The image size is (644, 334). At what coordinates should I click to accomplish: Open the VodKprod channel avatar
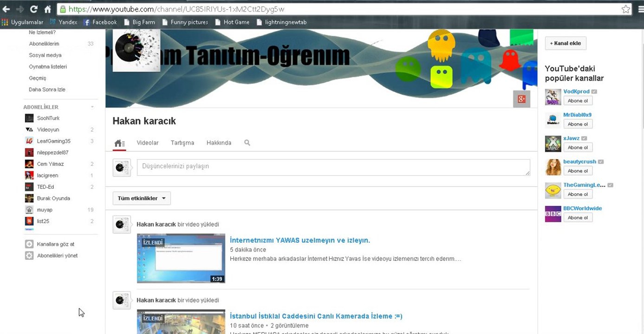[553, 97]
